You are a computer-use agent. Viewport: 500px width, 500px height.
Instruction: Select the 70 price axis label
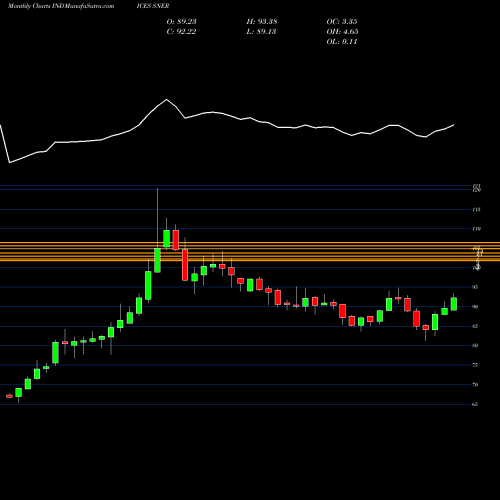pyautogui.click(x=476, y=385)
